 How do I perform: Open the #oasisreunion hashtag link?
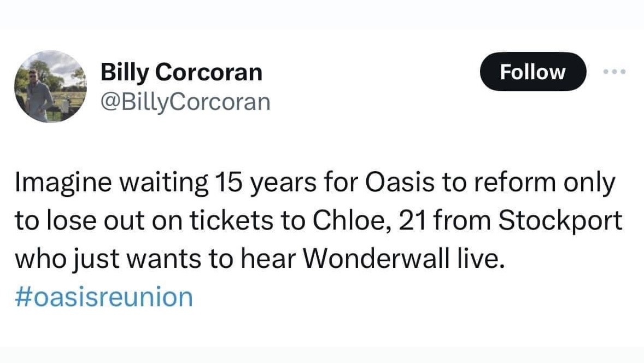tap(103, 297)
